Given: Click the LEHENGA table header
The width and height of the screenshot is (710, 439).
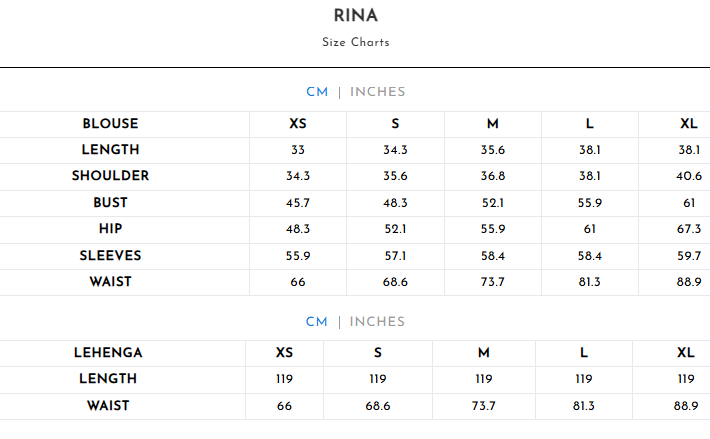Looking at the screenshot, I should (108, 353).
